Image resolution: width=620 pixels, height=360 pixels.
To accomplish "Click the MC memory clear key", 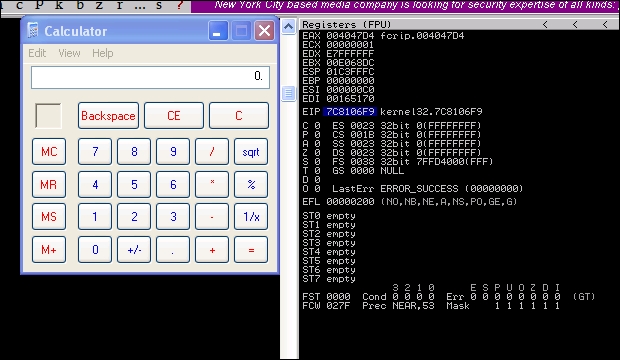I will [49, 152].
